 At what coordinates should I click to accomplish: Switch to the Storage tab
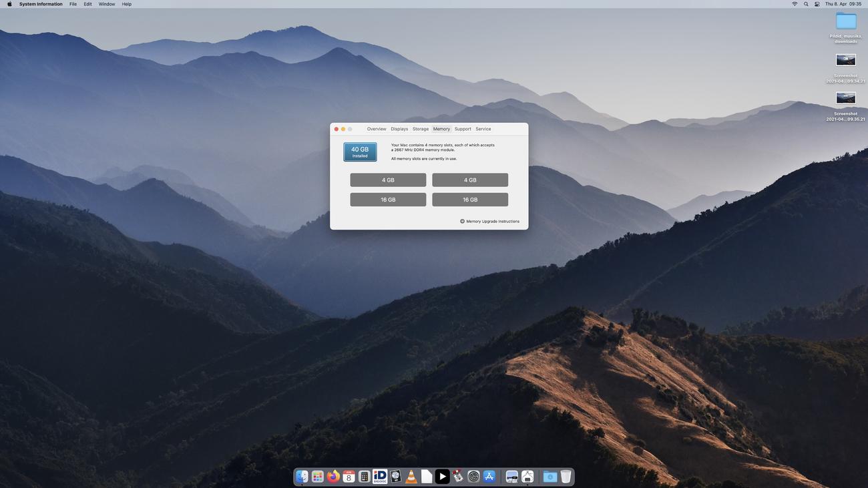(x=421, y=129)
